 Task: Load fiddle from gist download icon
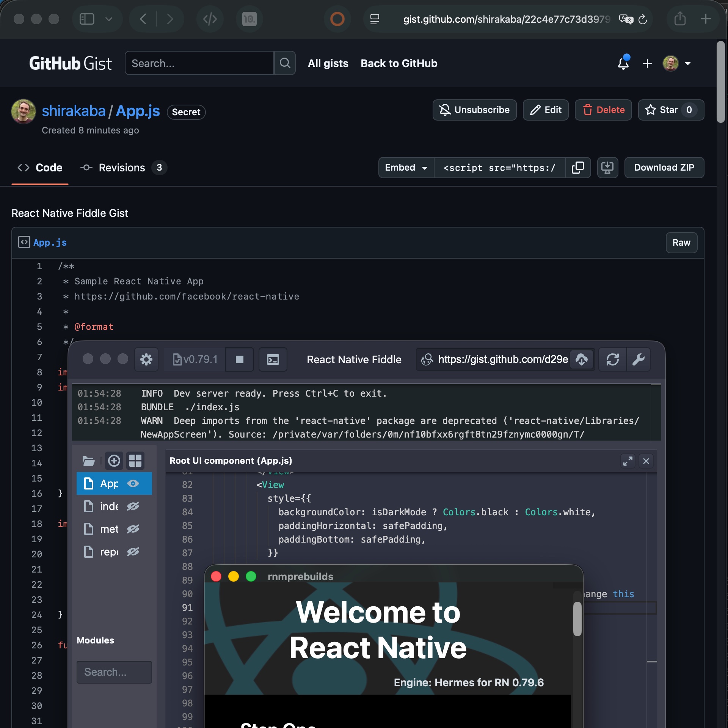582,359
